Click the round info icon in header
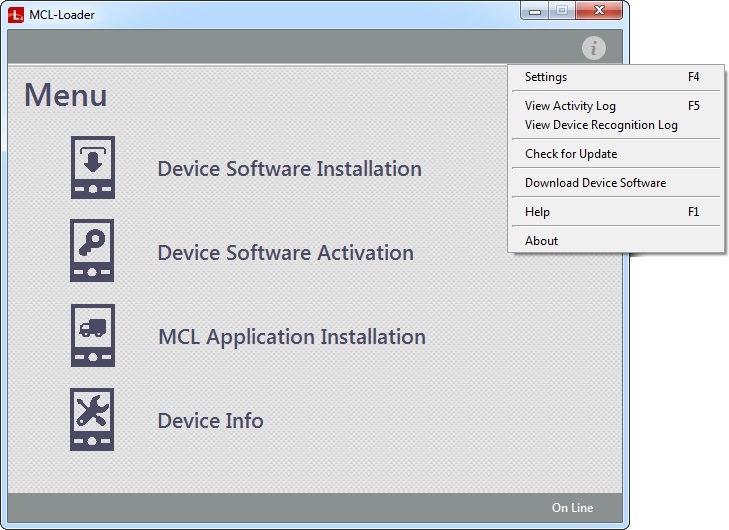The image size is (729, 530). (594, 47)
